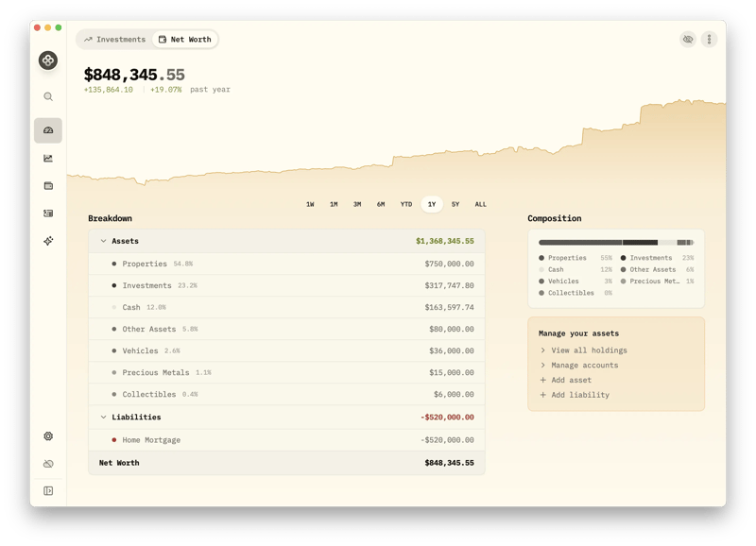
Task: Open the three-dot options menu
Action: tap(710, 40)
